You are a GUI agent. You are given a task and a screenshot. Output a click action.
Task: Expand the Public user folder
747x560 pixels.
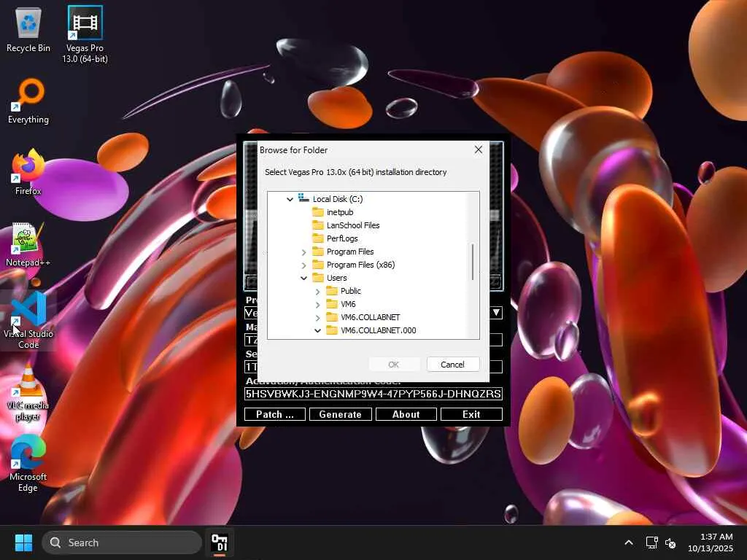318,291
